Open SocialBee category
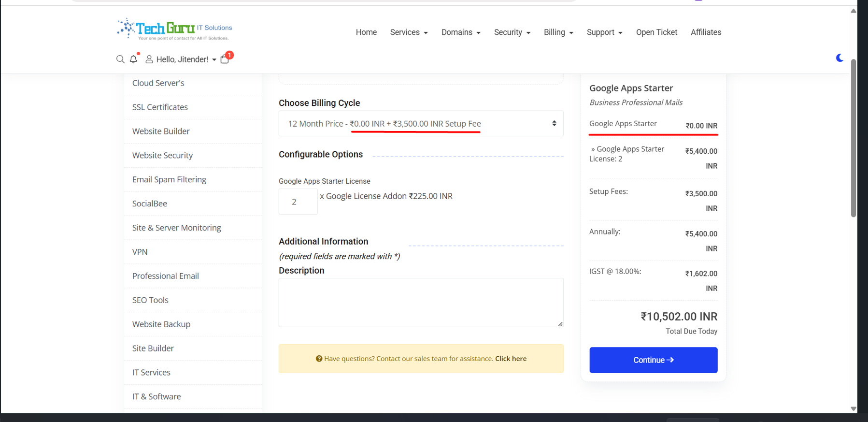Screen dimensions: 868x422 click(150, 204)
